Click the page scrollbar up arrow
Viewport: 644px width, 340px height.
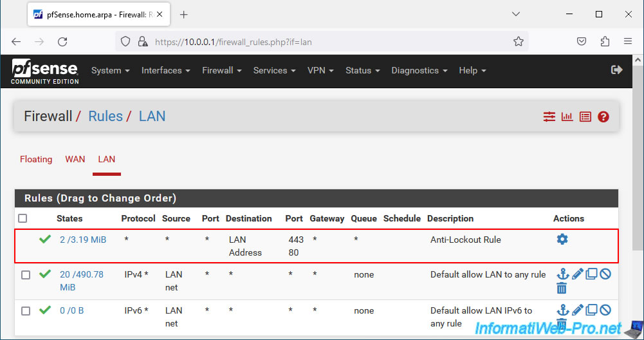(x=638, y=61)
